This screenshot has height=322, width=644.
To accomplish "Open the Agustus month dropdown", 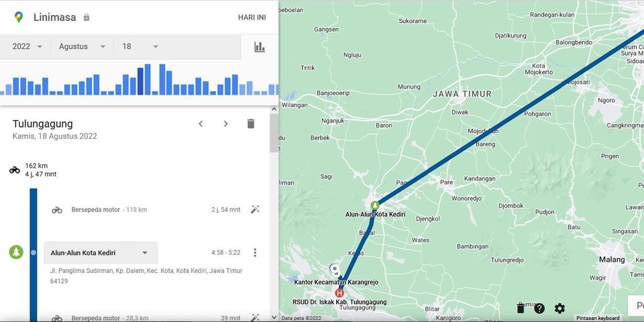I will (x=82, y=46).
